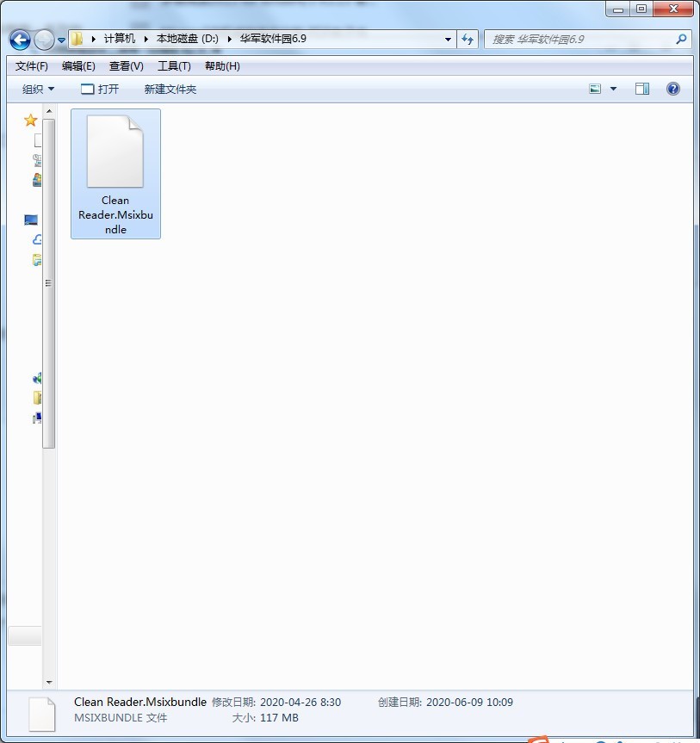Image resolution: width=700 pixels, height=743 pixels.
Task: Click the 新建文件夹 button
Action: coord(170,89)
